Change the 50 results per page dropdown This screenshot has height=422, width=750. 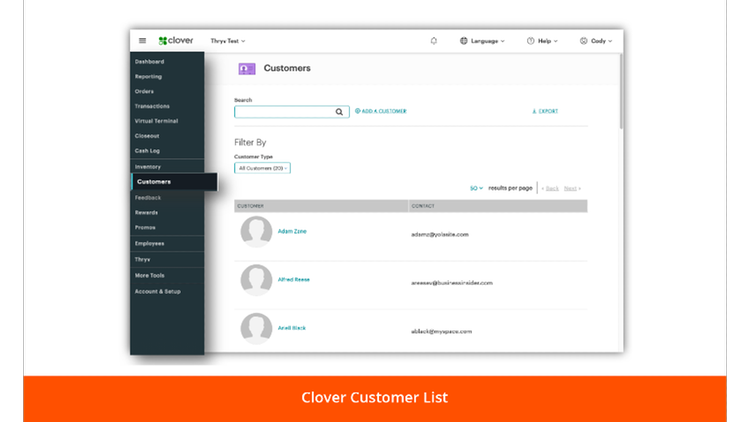[476, 188]
